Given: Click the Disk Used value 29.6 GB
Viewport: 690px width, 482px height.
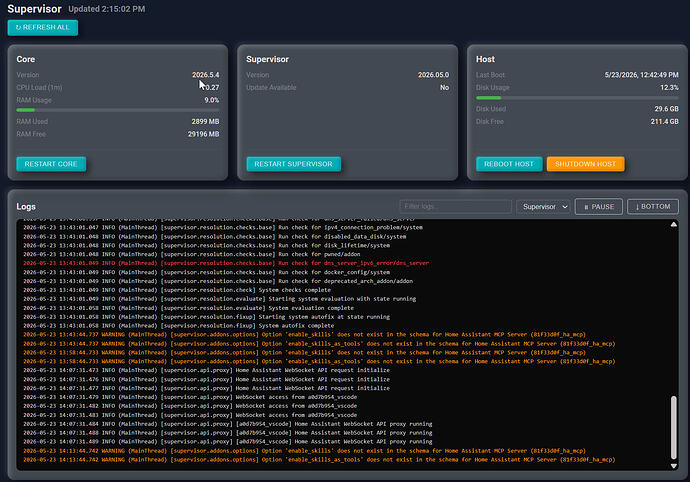Looking at the screenshot, I should click(x=666, y=109).
